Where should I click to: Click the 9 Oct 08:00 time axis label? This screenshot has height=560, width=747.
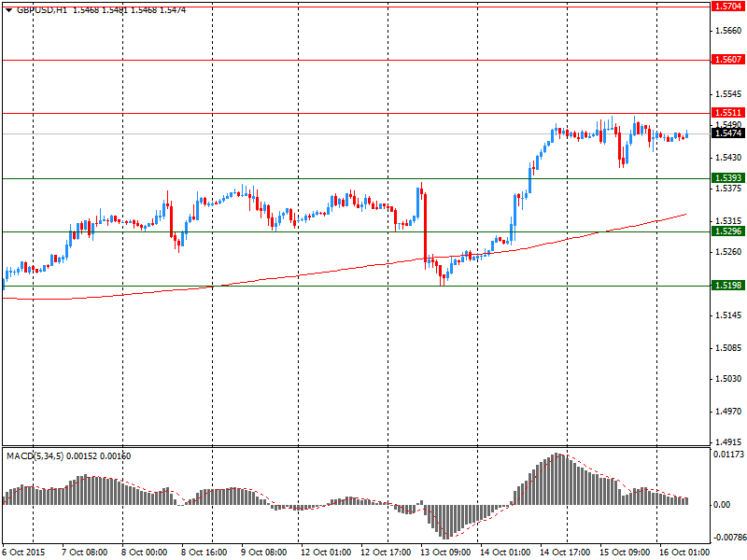(x=263, y=553)
